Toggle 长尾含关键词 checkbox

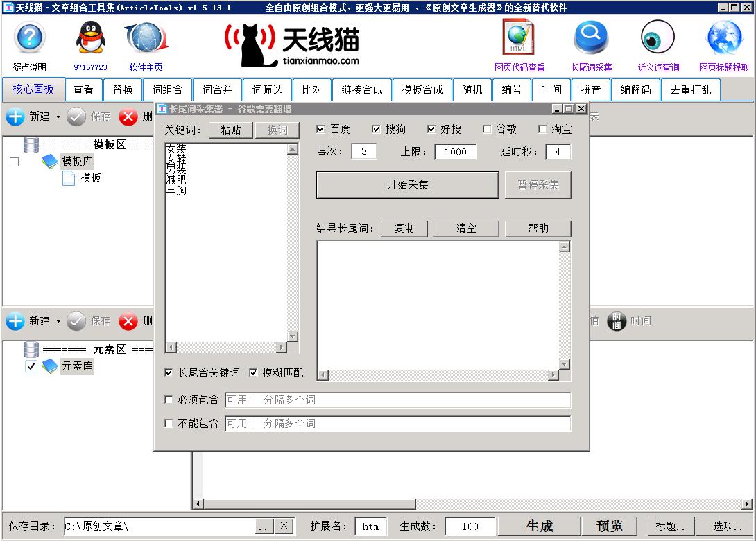click(169, 372)
